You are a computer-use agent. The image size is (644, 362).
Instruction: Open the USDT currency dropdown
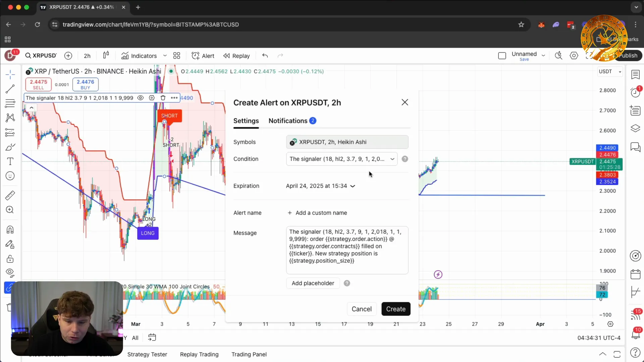point(610,71)
